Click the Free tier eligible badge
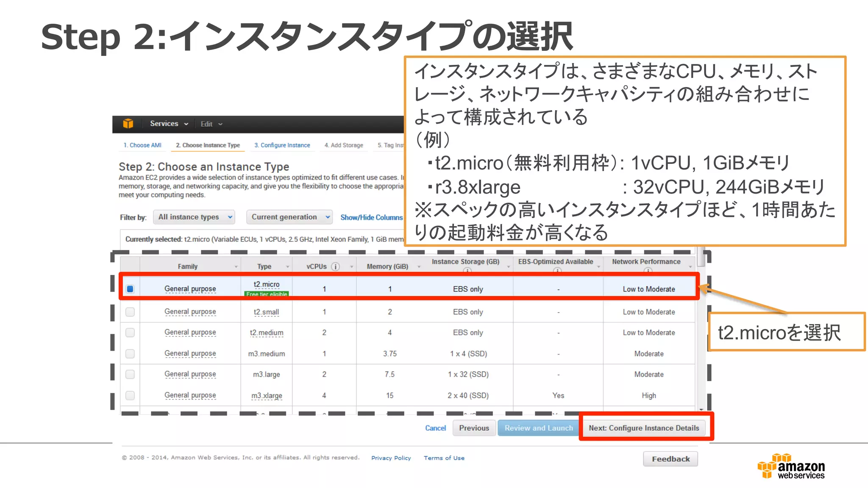 (x=267, y=294)
